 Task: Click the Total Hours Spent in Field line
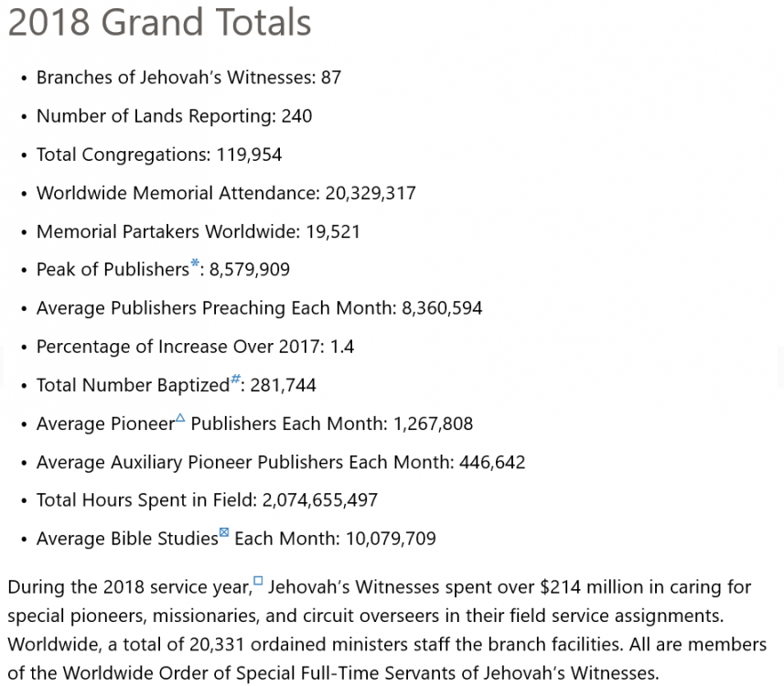[207, 500]
